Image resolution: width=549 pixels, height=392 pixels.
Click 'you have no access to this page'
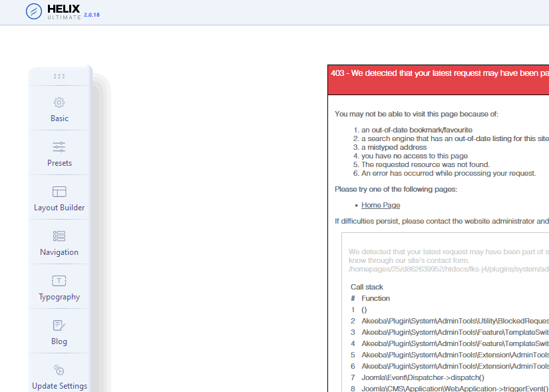tap(415, 156)
